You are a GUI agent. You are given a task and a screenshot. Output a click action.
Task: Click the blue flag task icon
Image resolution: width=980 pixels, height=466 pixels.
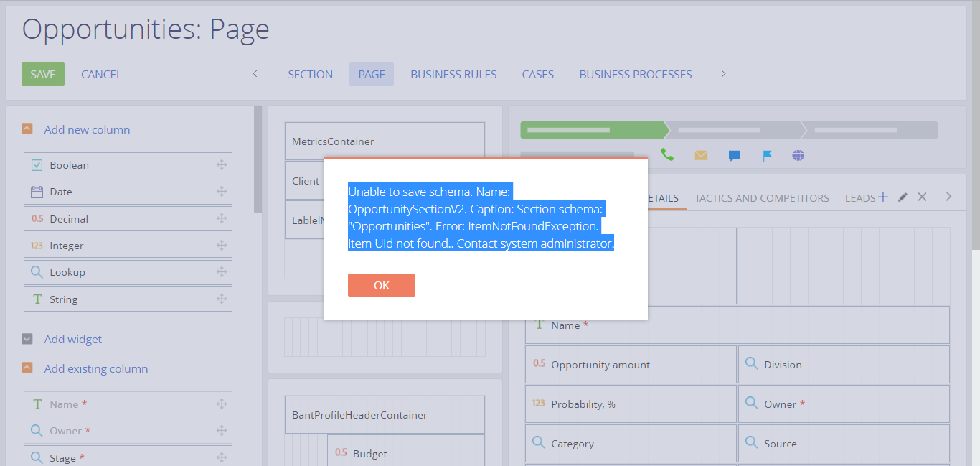tap(767, 156)
